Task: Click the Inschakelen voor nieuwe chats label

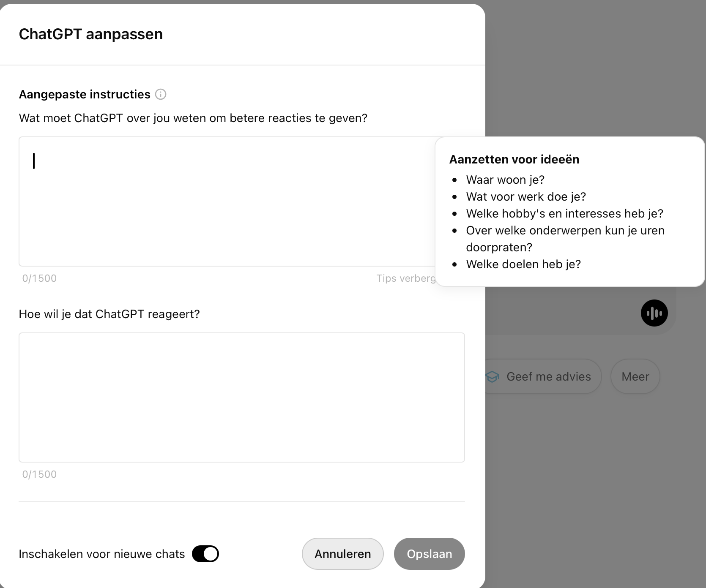Action: coord(102,554)
